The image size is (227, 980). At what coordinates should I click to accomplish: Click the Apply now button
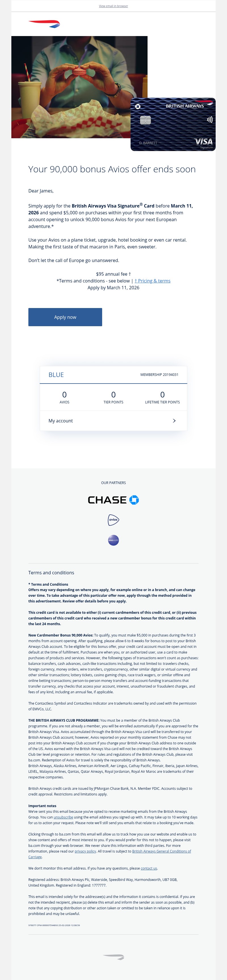[x=65, y=317]
